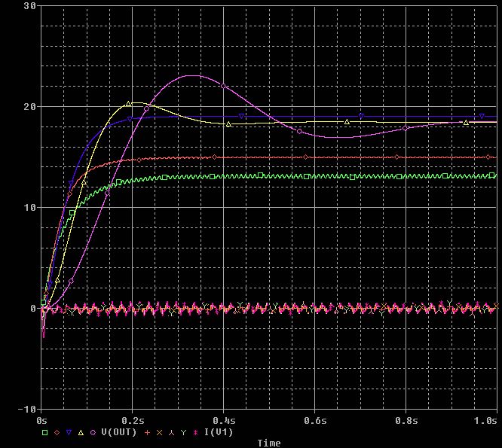
Task: Select the upright Y legend symbol
Action: (183, 433)
